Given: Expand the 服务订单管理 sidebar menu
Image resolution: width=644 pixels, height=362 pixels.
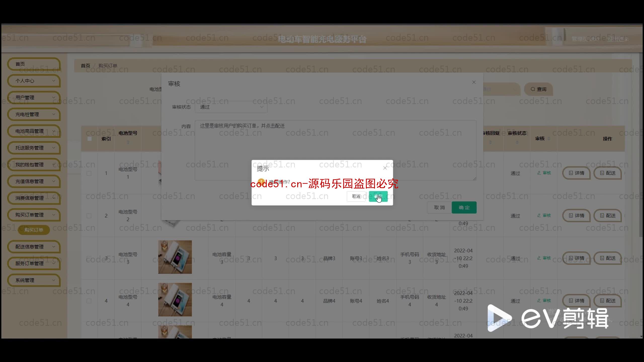Looking at the screenshot, I should (x=34, y=263).
